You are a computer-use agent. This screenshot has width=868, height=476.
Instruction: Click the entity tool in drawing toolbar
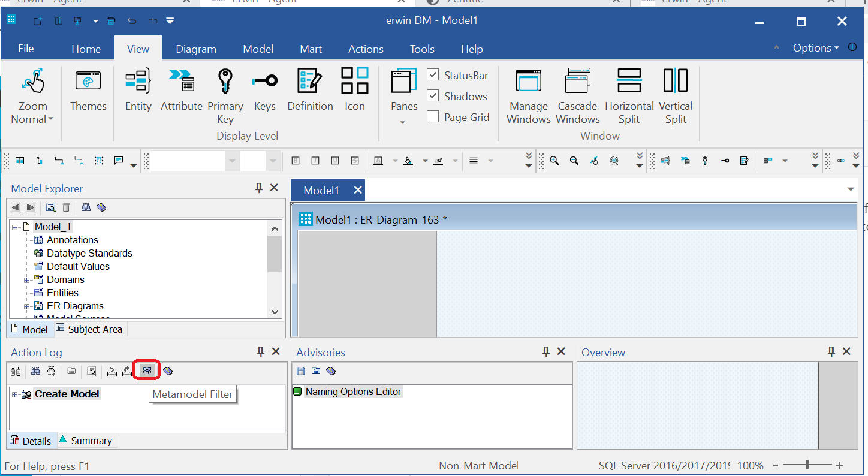click(20, 161)
